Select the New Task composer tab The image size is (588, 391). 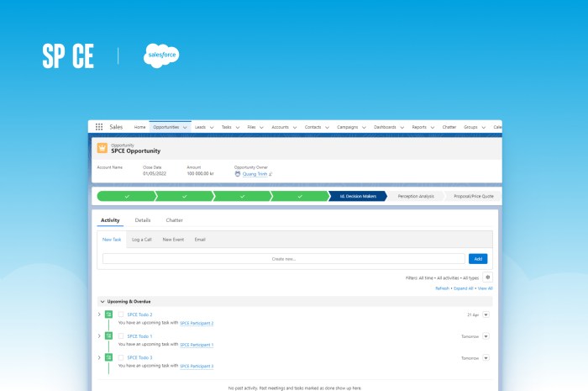tap(112, 240)
